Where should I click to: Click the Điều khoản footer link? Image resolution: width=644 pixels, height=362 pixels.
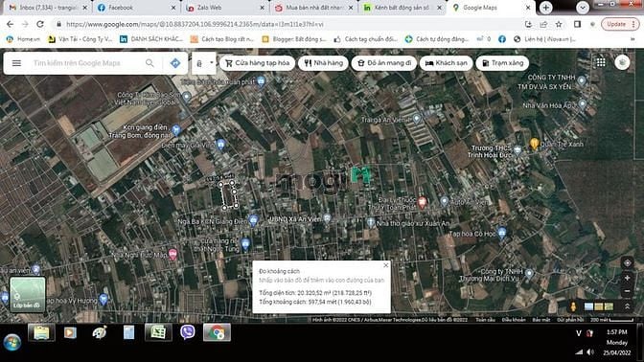[513, 320]
